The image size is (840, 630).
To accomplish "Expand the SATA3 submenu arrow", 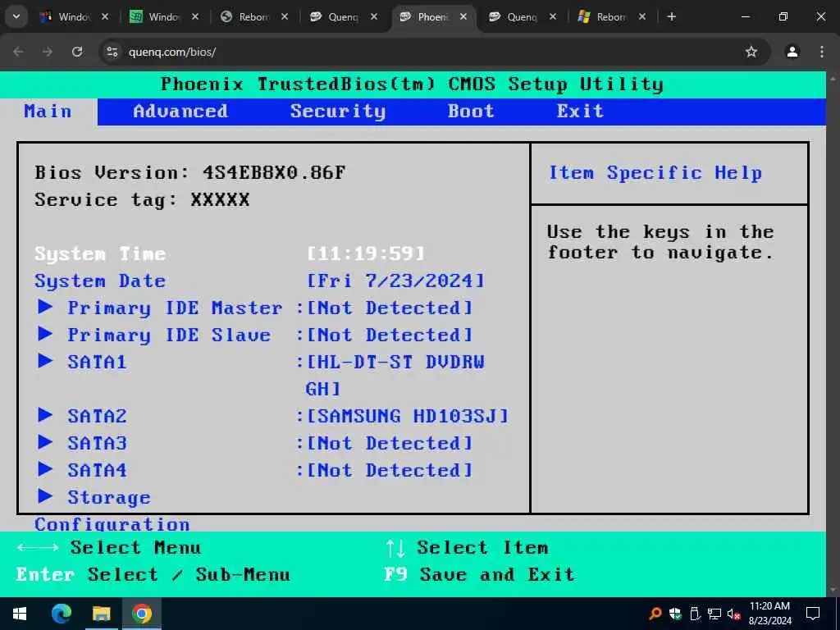I will click(46, 442).
